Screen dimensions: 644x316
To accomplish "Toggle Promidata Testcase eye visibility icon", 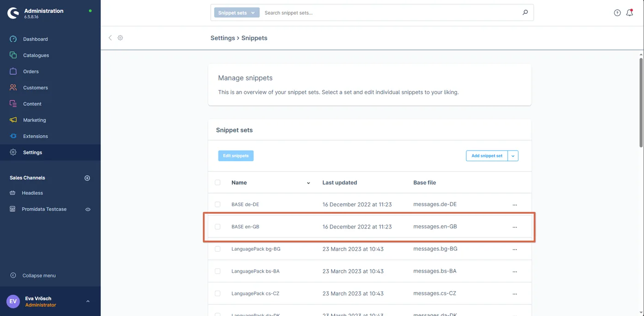I will pyautogui.click(x=88, y=209).
